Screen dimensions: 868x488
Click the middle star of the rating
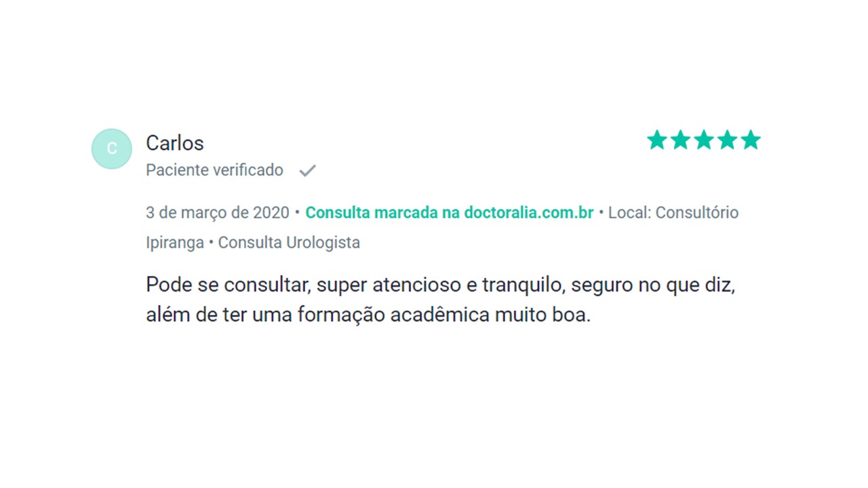[x=704, y=140]
